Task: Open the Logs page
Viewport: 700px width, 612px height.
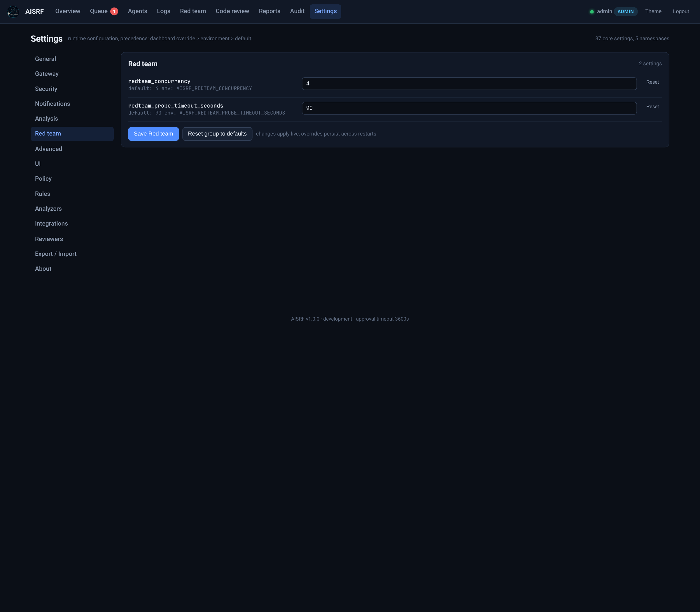Action: coord(163,11)
